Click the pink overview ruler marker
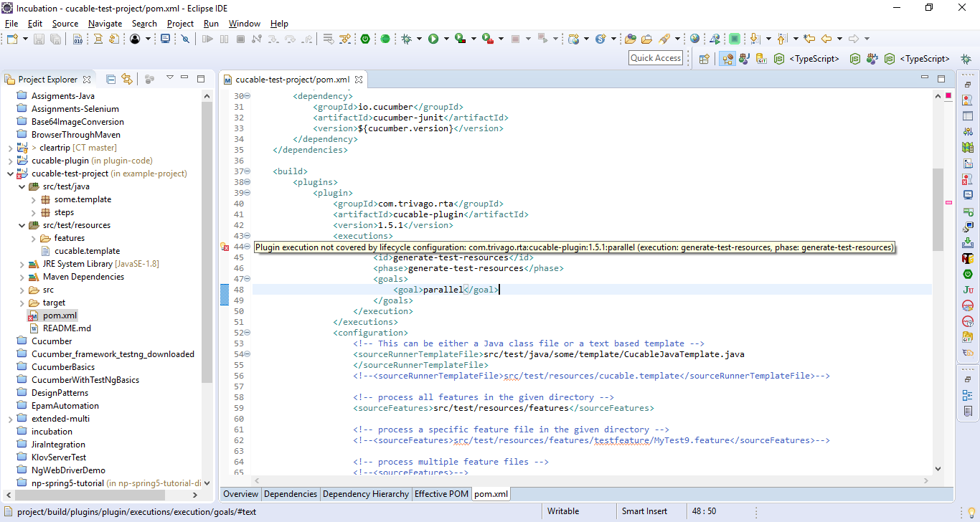Viewport: 980px width, 522px height. click(949, 203)
